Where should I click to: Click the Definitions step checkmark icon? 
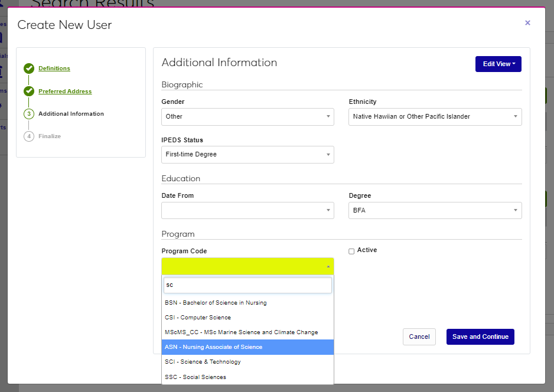[29, 68]
